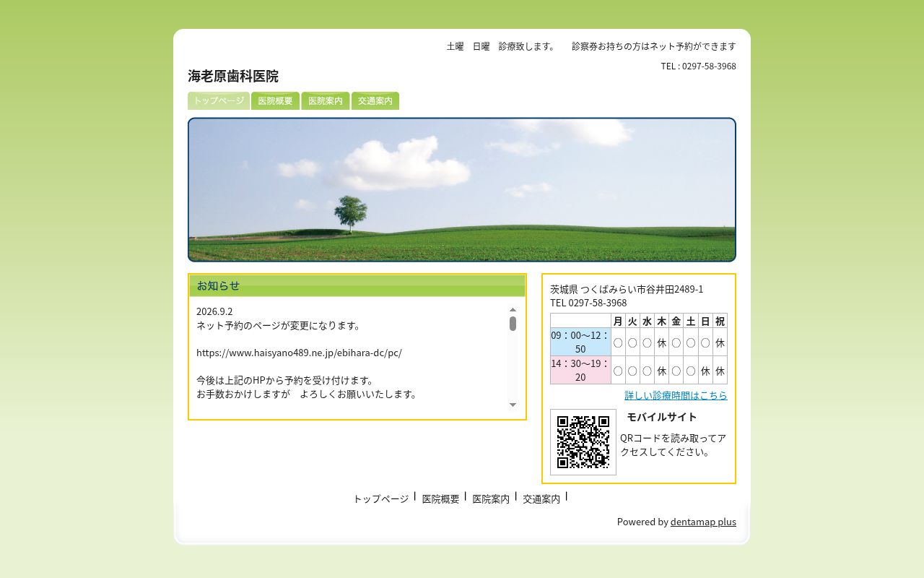Open the トップページ tab in the top navigation

click(x=219, y=101)
